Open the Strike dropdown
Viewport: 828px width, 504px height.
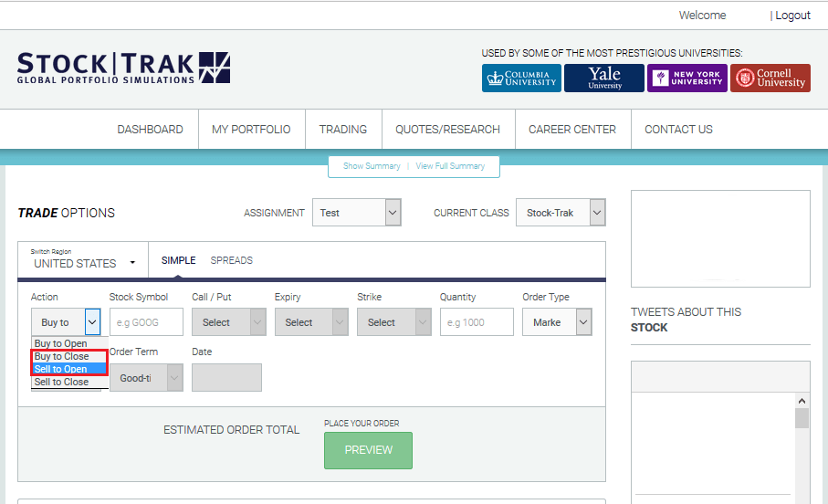point(394,321)
